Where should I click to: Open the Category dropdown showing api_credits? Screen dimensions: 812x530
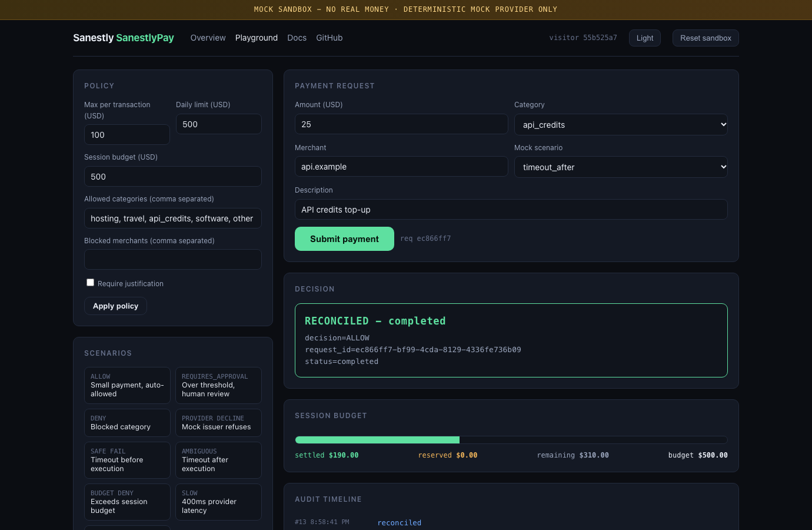point(621,125)
